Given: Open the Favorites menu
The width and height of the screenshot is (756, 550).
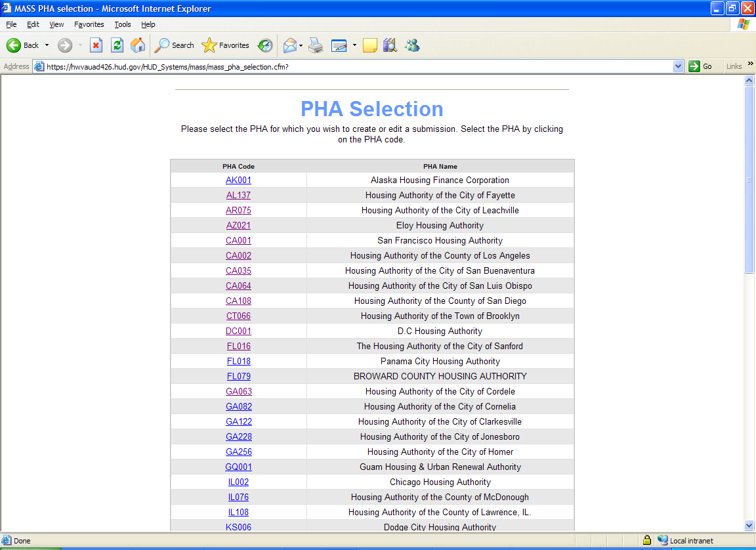Looking at the screenshot, I should tap(89, 24).
